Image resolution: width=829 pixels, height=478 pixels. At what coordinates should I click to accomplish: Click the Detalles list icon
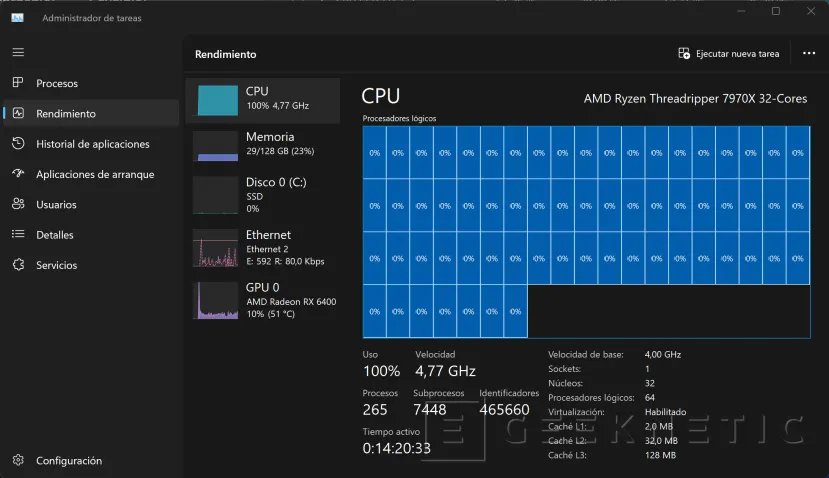point(18,234)
